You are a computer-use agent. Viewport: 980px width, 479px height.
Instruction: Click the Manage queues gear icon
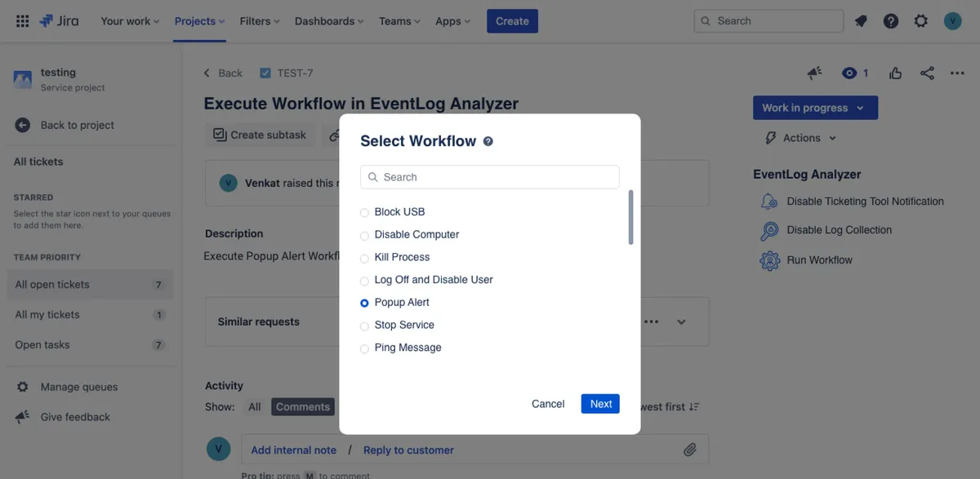(x=23, y=387)
